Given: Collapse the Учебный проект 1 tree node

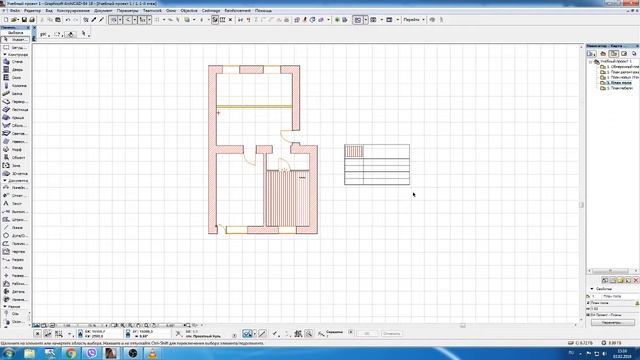Looking at the screenshot, I should (590, 62).
